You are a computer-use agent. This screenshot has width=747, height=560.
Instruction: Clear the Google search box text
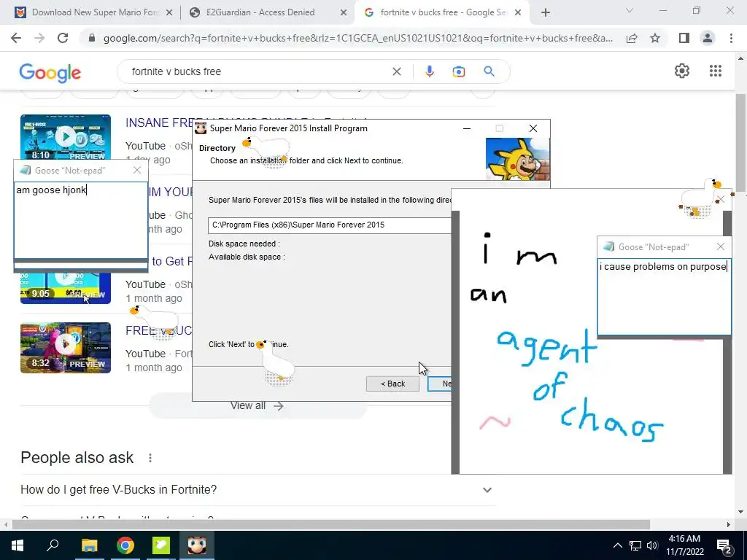pos(396,71)
